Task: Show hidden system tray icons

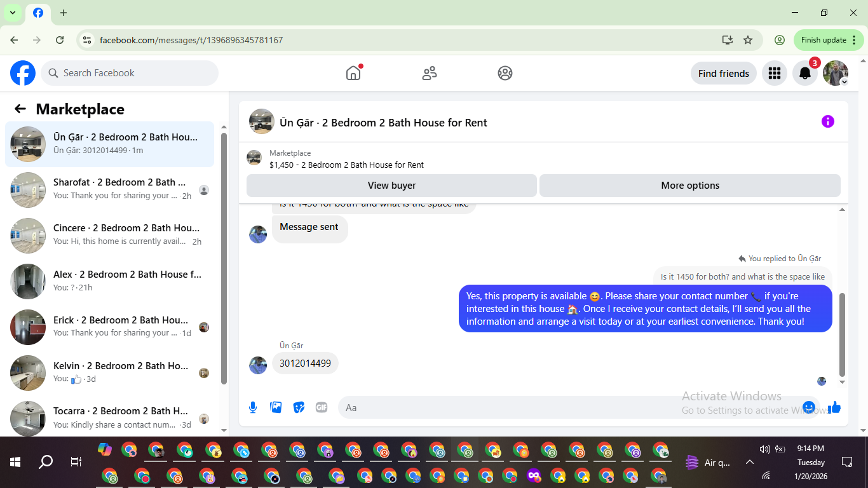Action: tap(750, 462)
